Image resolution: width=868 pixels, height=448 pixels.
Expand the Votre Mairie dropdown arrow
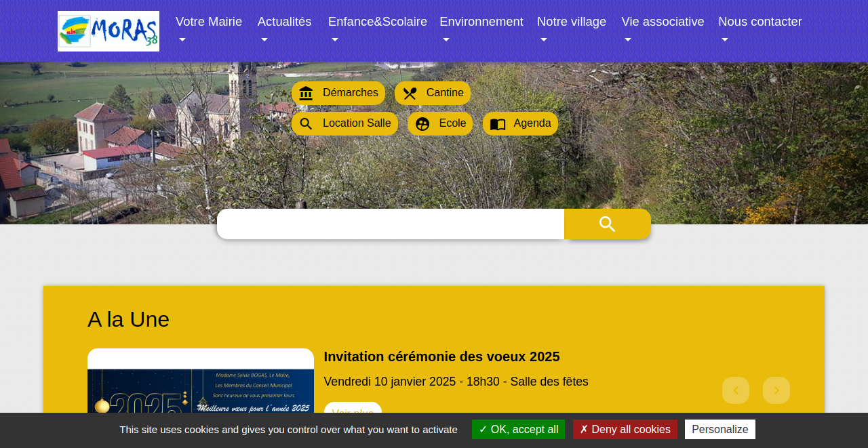point(182,40)
